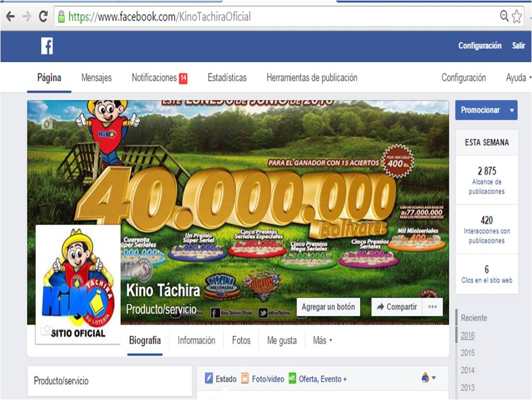The height and width of the screenshot is (400, 532).
Task: Expand the Promocionar dropdown arrow
Action: pyautogui.click(x=512, y=110)
